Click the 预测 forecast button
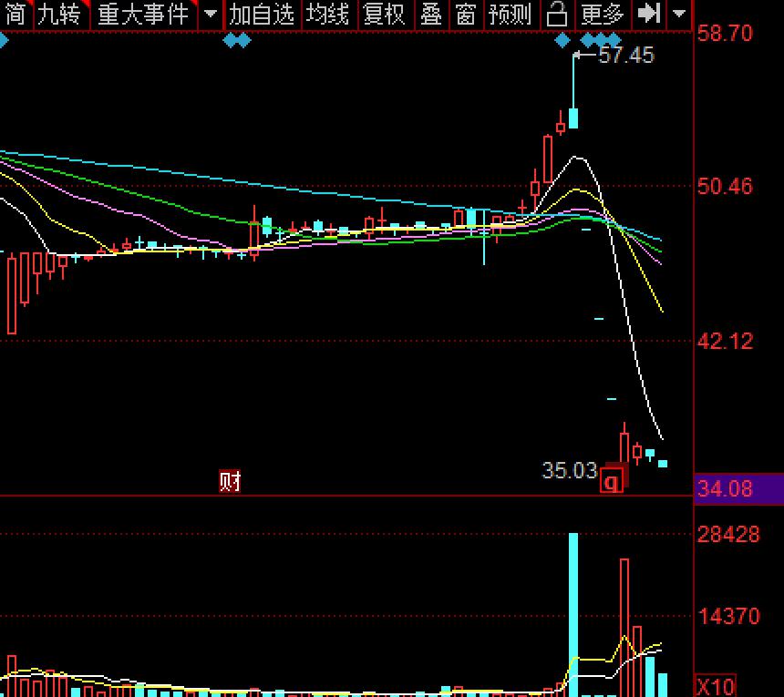 point(510,15)
